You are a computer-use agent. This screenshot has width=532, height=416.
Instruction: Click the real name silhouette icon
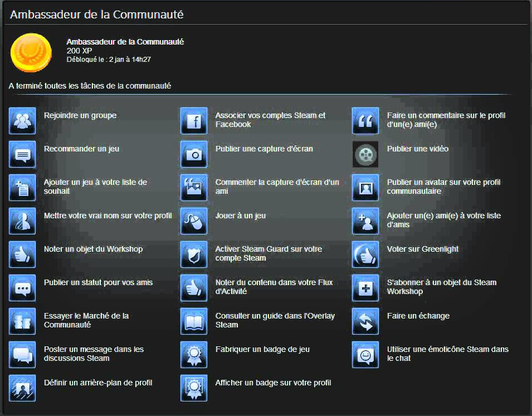(22, 221)
